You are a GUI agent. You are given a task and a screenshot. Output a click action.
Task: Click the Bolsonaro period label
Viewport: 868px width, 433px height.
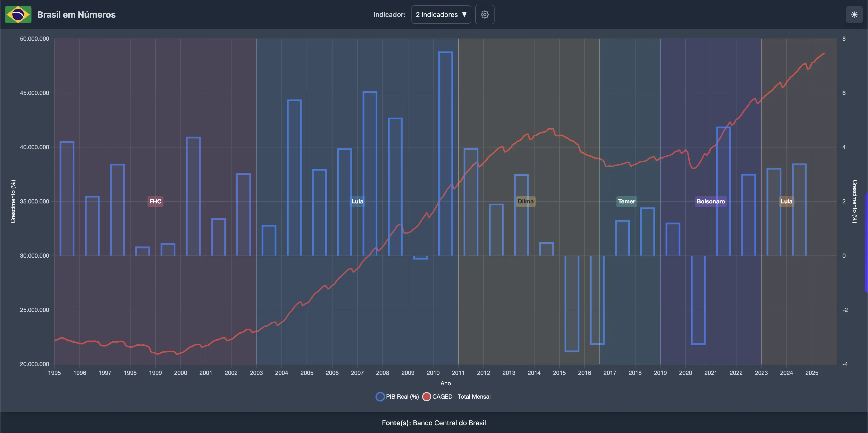point(711,201)
